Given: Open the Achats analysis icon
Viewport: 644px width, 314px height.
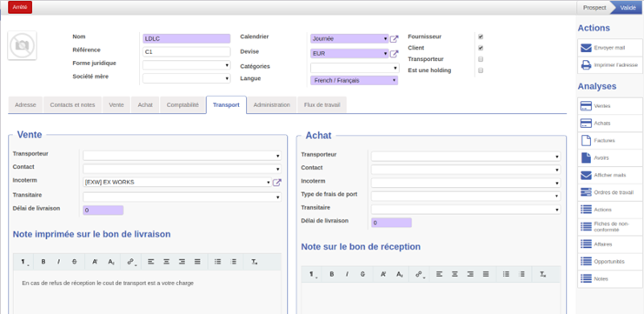Looking at the screenshot, I should click(x=586, y=123).
